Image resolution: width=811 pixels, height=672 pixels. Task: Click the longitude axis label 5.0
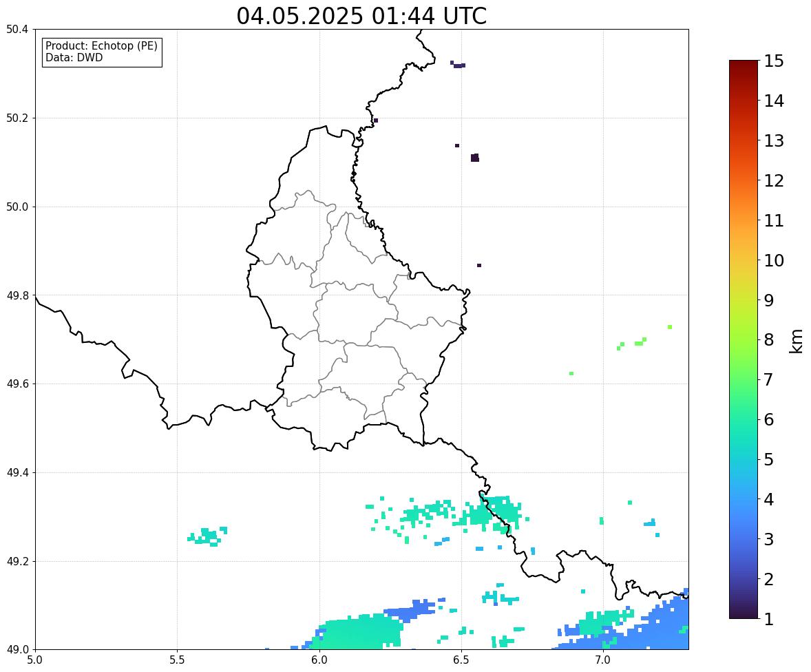35,660
